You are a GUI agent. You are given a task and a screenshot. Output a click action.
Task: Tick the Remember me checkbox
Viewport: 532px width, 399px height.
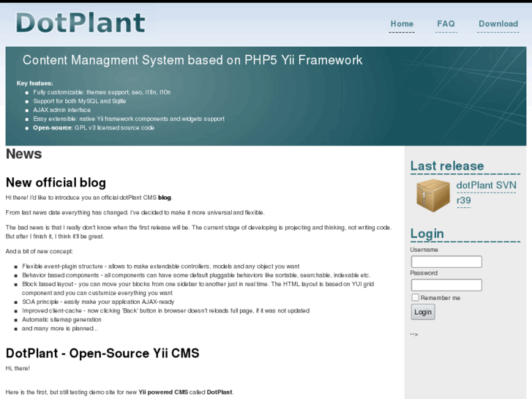[416, 297]
